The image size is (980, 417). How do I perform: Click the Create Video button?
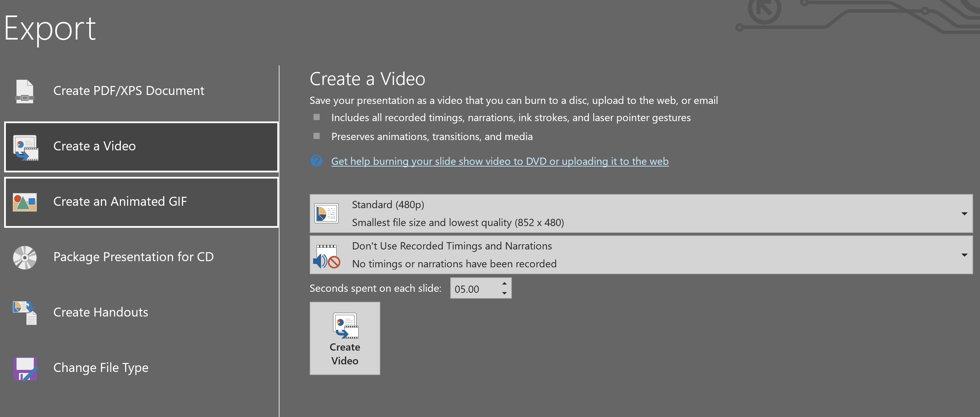click(345, 338)
